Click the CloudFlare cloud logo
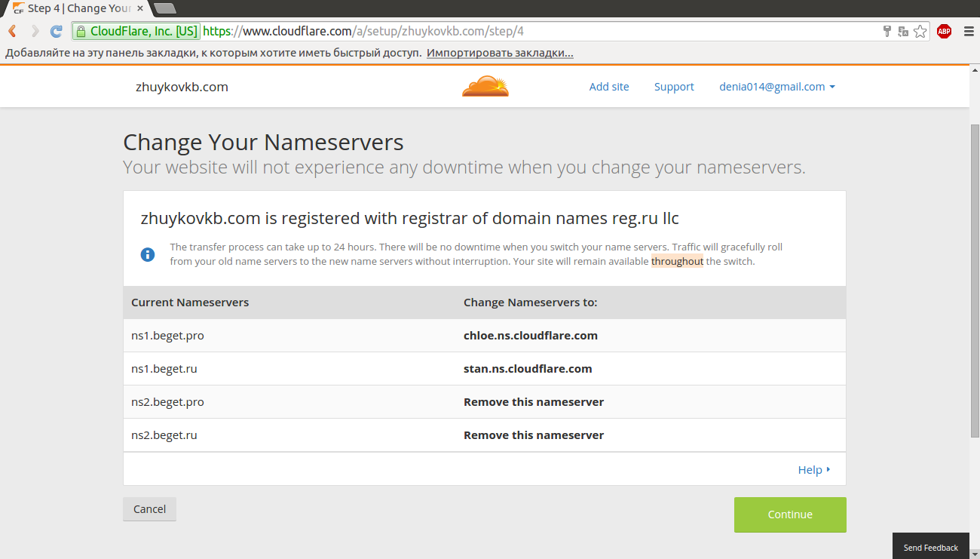 coord(485,86)
